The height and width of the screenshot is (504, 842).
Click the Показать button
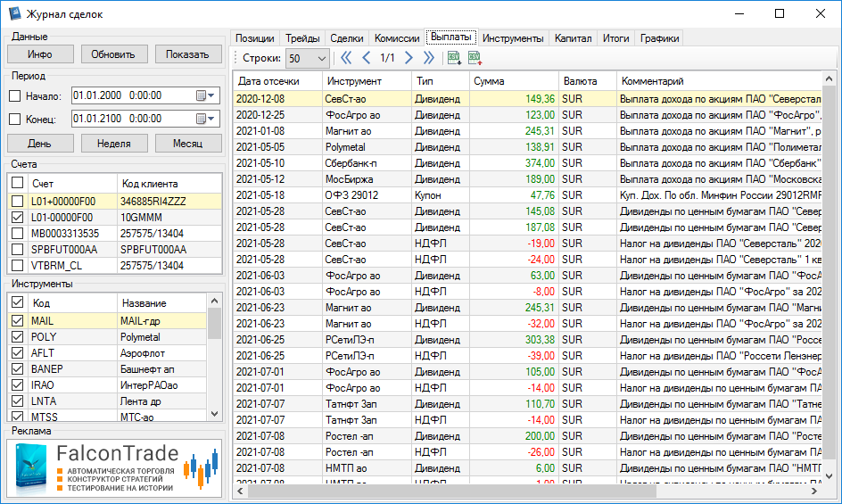coord(187,54)
